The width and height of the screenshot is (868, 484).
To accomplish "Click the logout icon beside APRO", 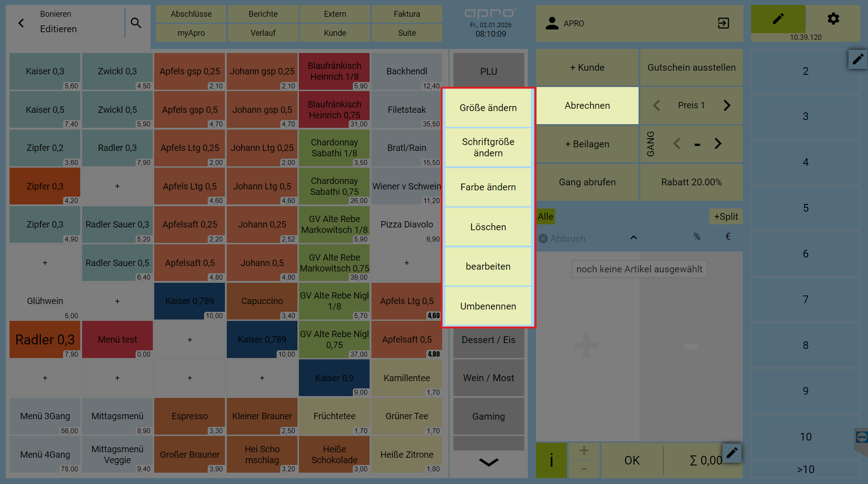I will (723, 23).
